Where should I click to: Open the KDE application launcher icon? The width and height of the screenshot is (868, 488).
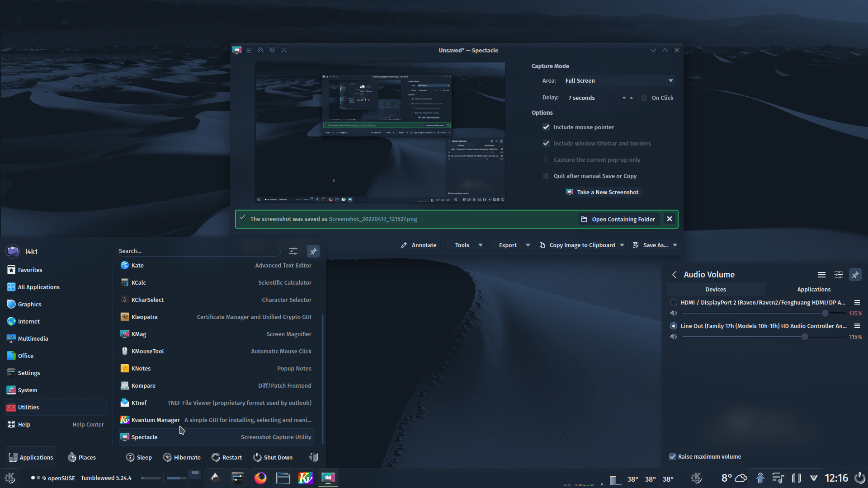pos(10,478)
